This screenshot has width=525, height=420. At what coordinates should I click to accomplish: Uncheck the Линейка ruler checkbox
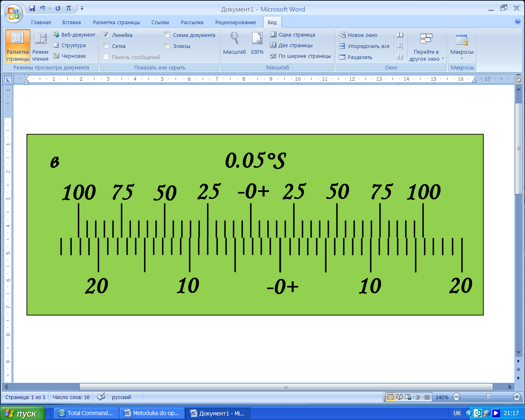(106, 35)
